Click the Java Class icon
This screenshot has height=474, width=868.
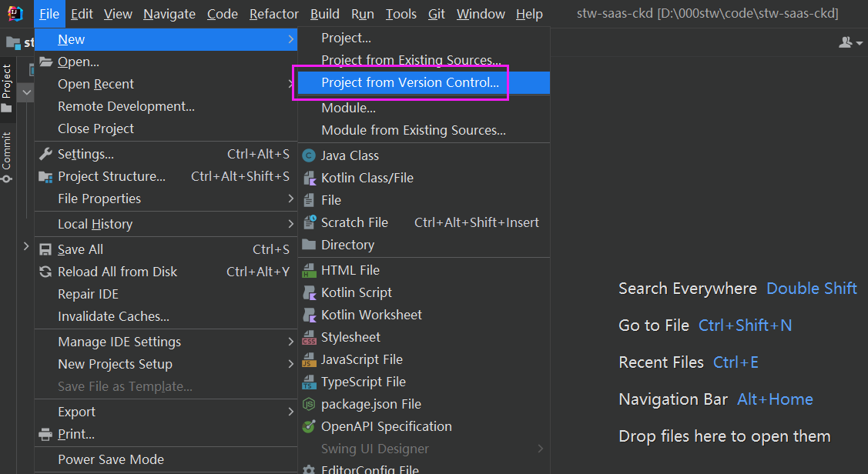point(309,155)
